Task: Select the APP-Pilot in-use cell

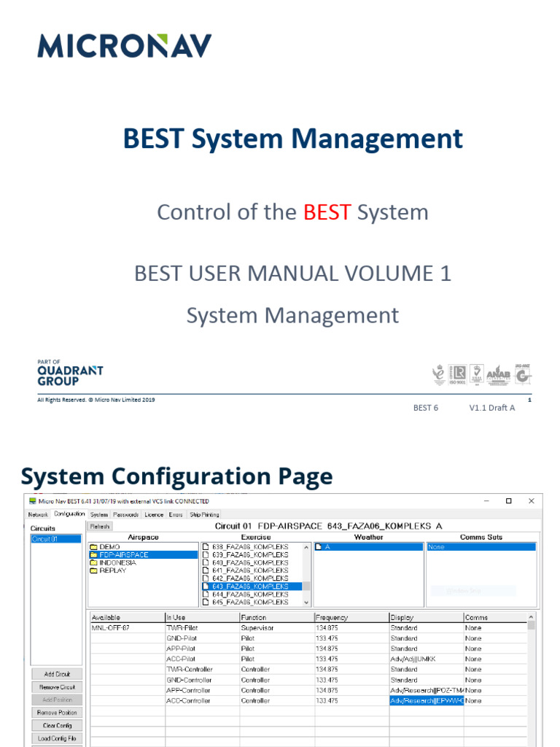Action: [203, 649]
